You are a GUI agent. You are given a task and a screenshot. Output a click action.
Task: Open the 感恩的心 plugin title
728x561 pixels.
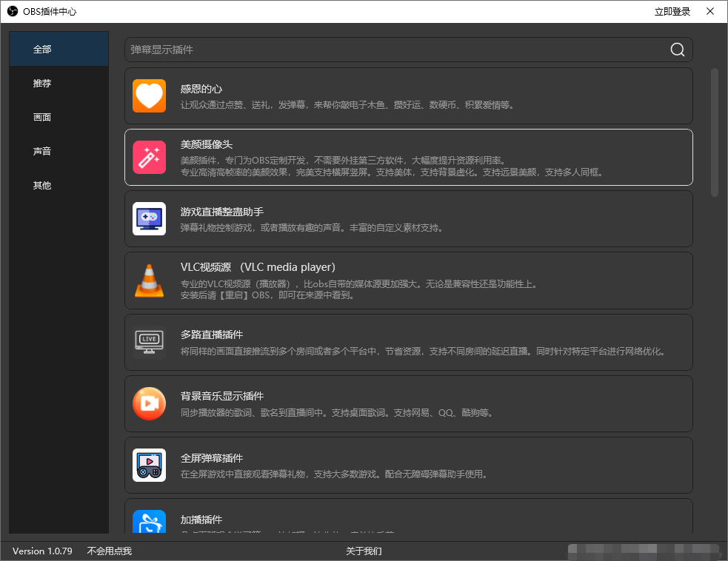click(x=201, y=89)
